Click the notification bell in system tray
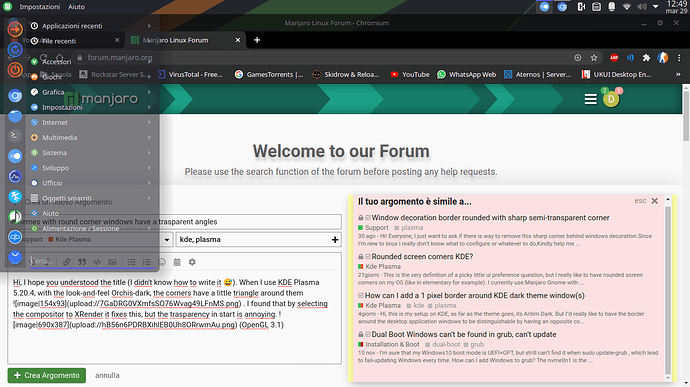Screen dimensions: 690x387 point(612,7)
